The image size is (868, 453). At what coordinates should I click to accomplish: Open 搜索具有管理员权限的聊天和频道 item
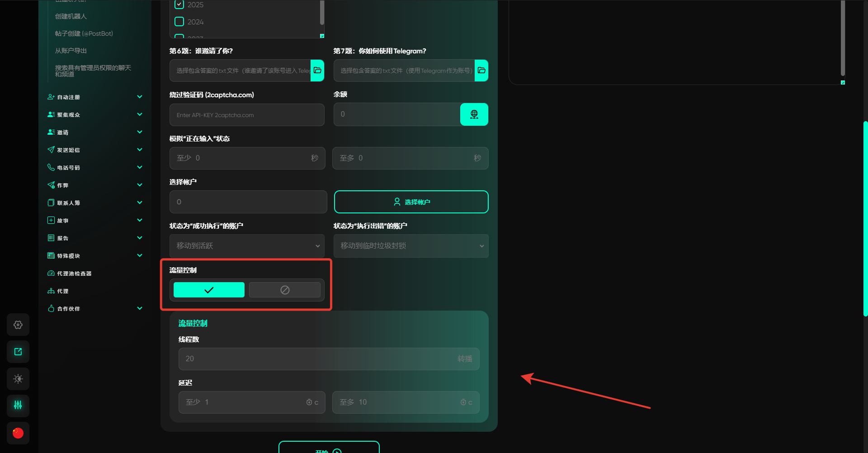(93, 71)
